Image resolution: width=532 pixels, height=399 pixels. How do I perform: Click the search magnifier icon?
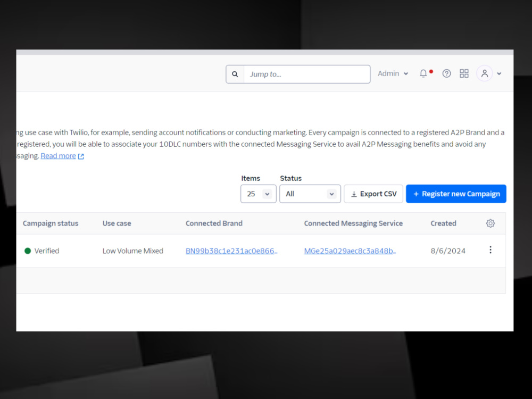tap(235, 74)
